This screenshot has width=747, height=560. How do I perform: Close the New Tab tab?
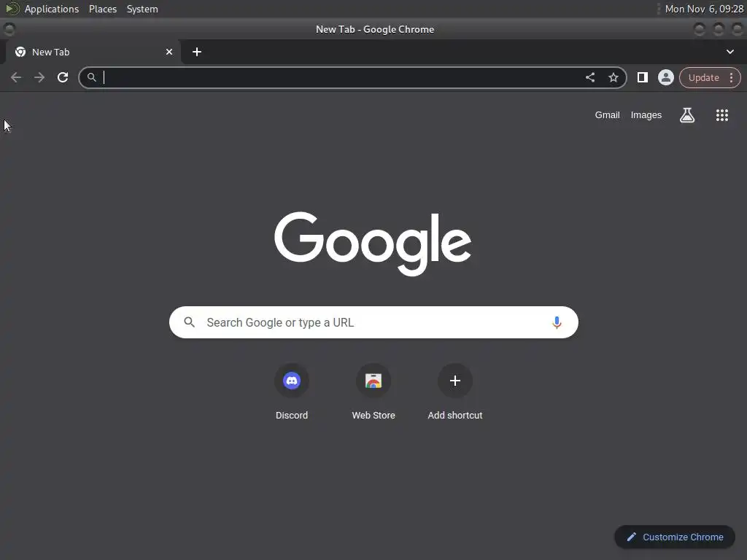click(x=169, y=52)
